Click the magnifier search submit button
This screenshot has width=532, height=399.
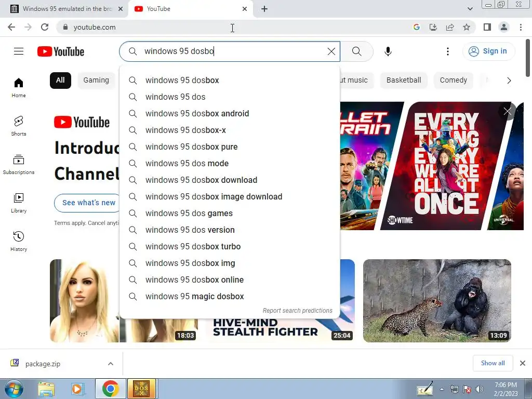pos(356,51)
